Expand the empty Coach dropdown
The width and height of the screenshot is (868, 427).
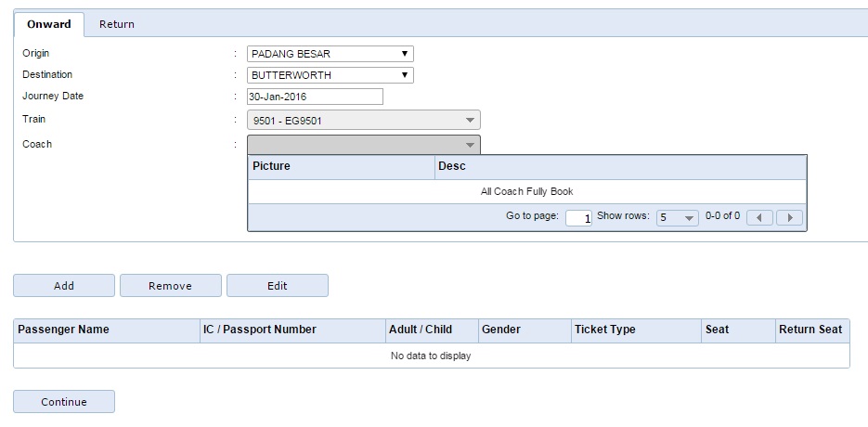pyautogui.click(x=363, y=145)
